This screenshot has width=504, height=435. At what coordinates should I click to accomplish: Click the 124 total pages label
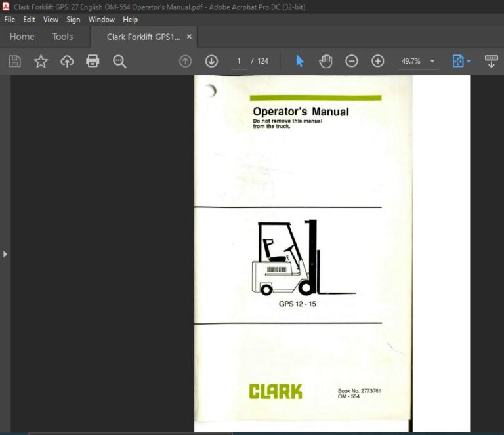click(262, 61)
